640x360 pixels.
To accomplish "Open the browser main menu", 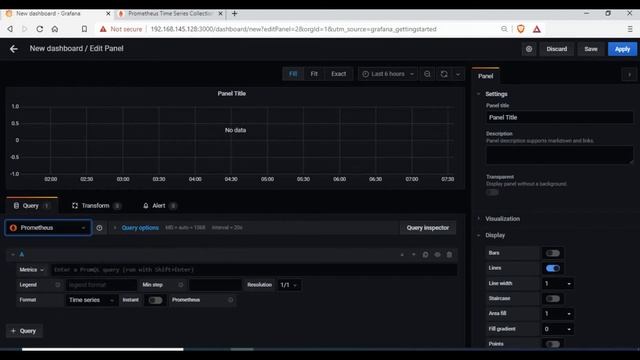I will point(630,29).
